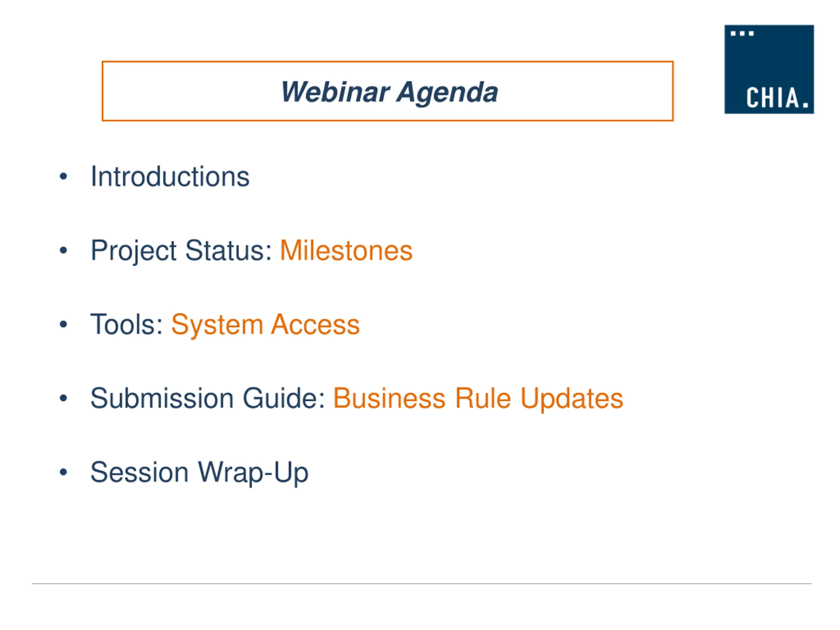
Task: Click the word Session in the last bullet
Action: pyautogui.click(x=139, y=472)
